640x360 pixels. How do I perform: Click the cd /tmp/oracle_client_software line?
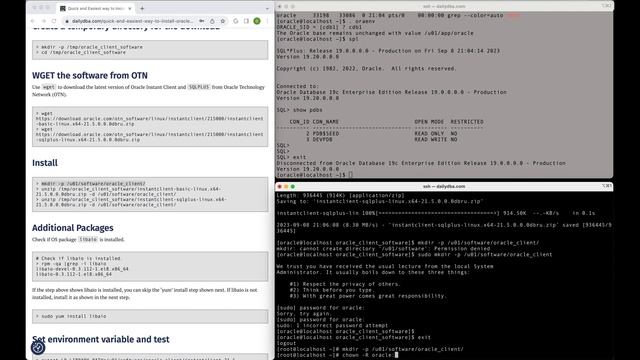click(81, 52)
